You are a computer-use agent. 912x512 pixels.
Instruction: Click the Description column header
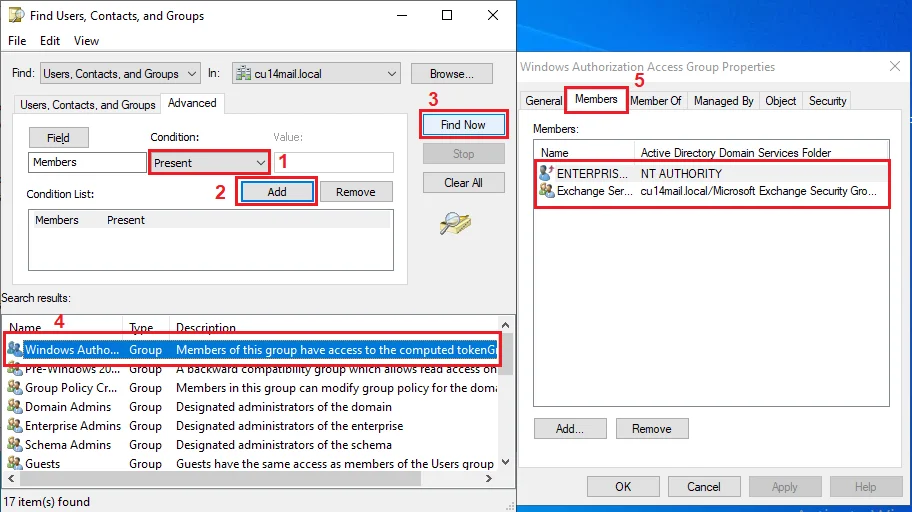(x=334, y=327)
